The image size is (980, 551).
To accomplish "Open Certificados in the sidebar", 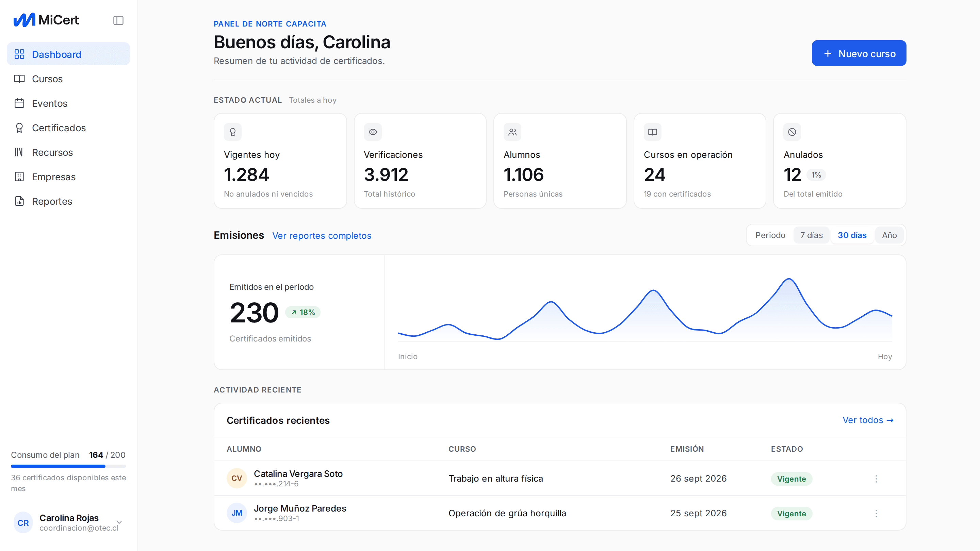I will point(68,128).
